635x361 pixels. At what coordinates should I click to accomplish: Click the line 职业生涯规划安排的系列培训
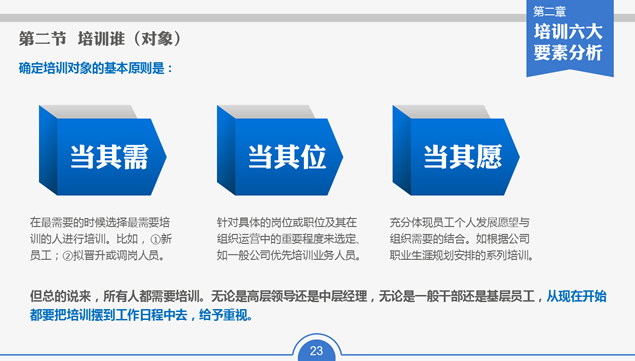click(x=462, y=256)
